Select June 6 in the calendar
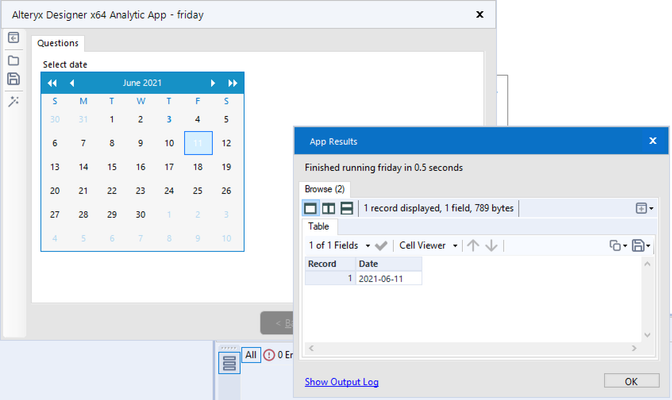The width and height of the screenshot is (672, 400). [55, 143]
